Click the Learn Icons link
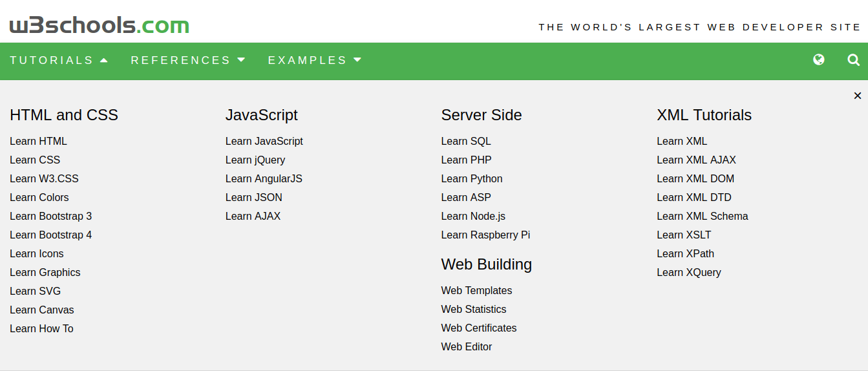This screenshot has height=371, width=868. 36,253
